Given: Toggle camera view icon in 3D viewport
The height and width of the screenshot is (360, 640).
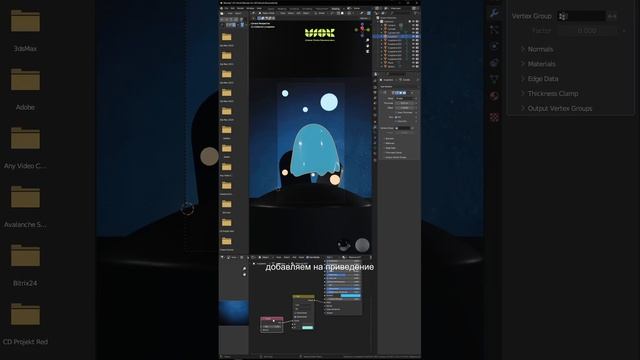Looking at the screenshot, I should coord(368,51).
